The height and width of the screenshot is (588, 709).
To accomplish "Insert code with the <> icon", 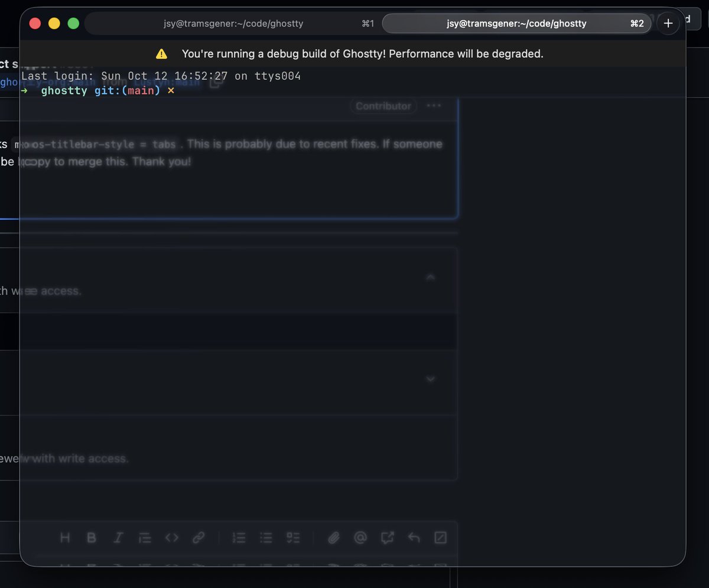I will click(171, 537).
